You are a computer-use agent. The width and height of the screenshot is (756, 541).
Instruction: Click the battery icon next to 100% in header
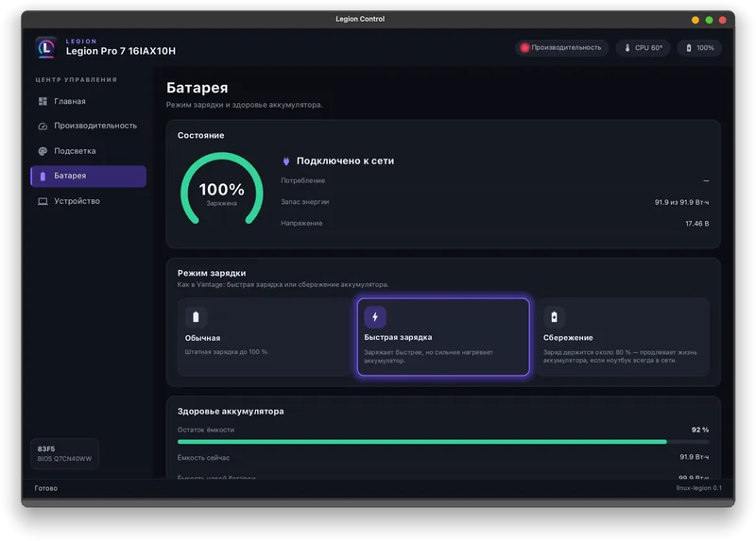click(689, 48)
